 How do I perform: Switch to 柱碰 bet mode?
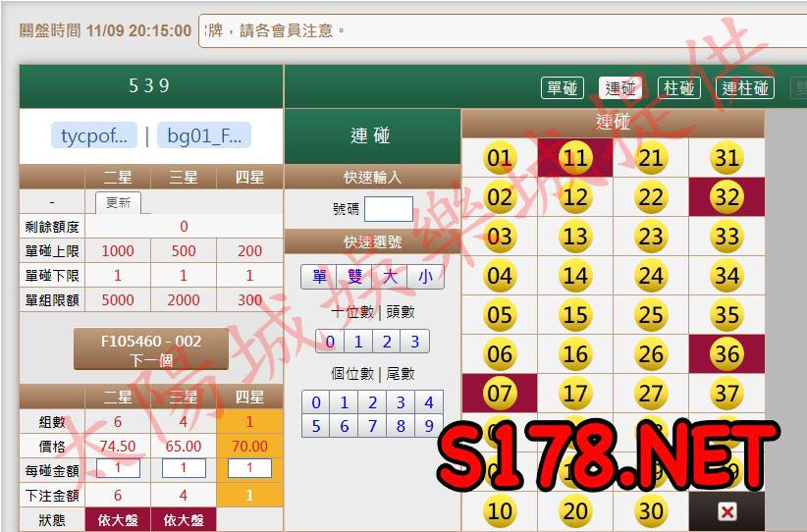678,88
